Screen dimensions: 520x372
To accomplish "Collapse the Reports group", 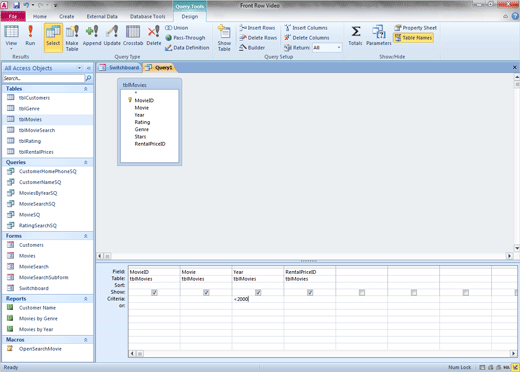I will [x=86, y=299].
